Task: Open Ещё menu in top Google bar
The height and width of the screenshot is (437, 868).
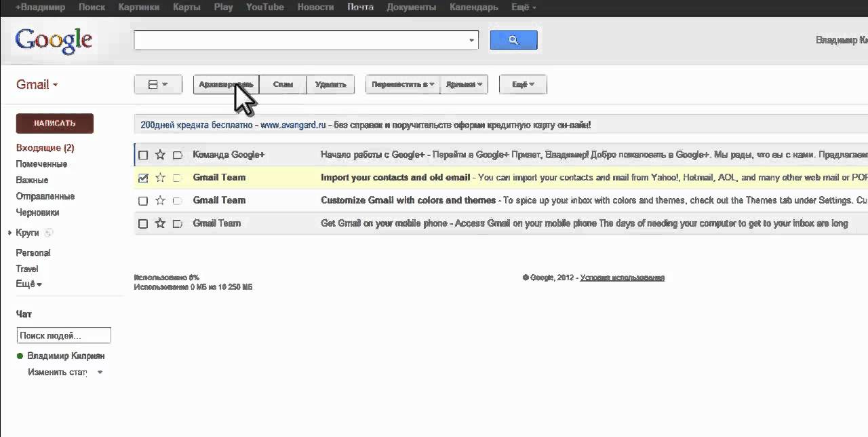Action: 523,7
